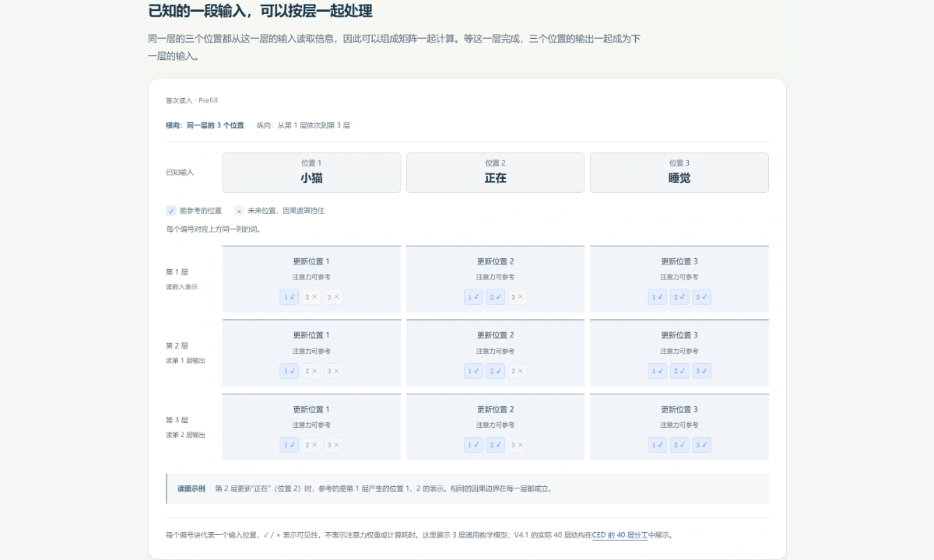934x560 pixels.
Task: Click chip 2 ✓ in layer 1 更新位置 2
Action: coord(495,297)
